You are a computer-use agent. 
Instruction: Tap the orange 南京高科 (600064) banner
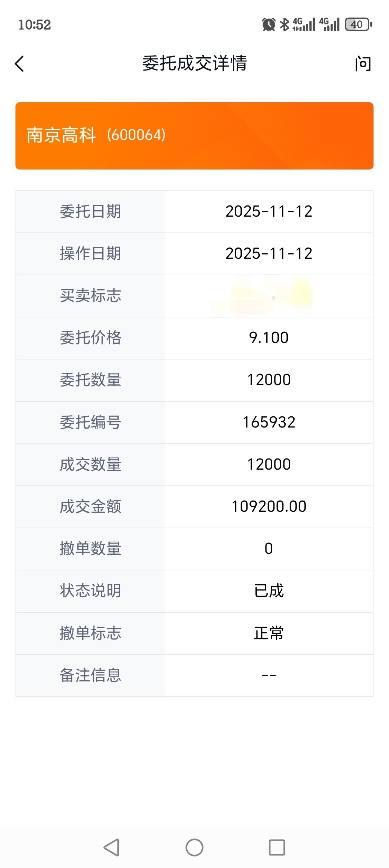(194, 136)
